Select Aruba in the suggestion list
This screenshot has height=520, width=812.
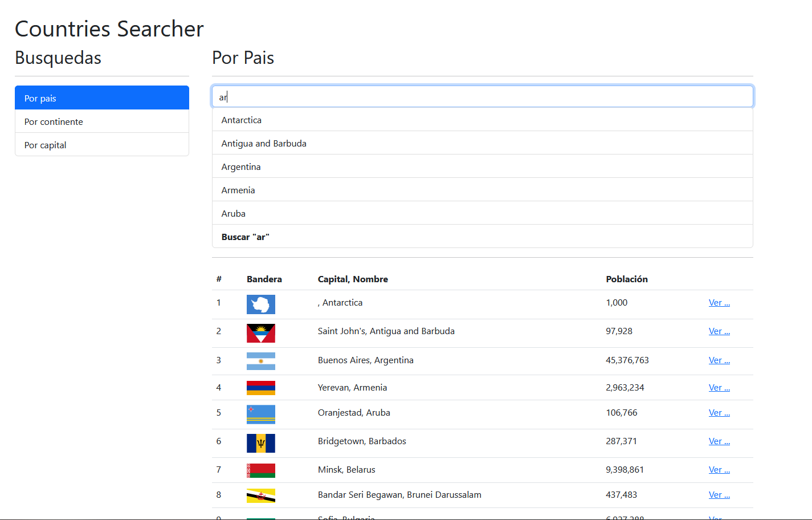pyautogui.click(x=483, y=213)
